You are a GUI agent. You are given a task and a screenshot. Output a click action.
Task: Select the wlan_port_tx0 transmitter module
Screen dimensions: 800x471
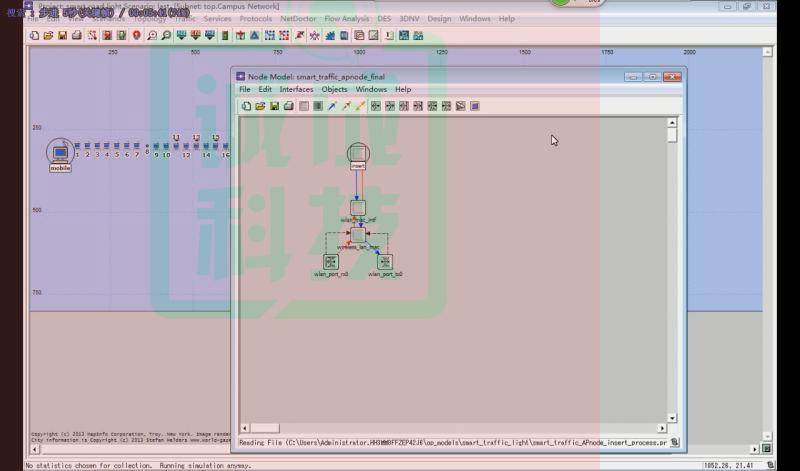(385, 262)
